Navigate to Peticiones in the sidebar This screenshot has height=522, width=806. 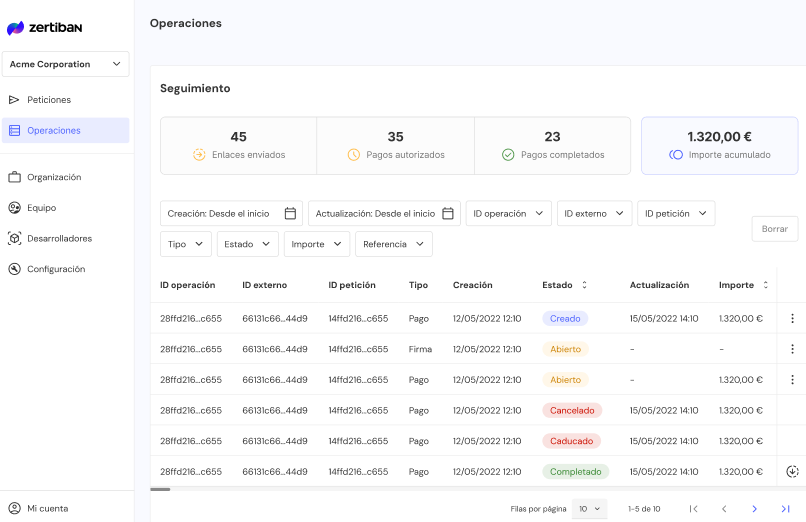tap(48, 100)
